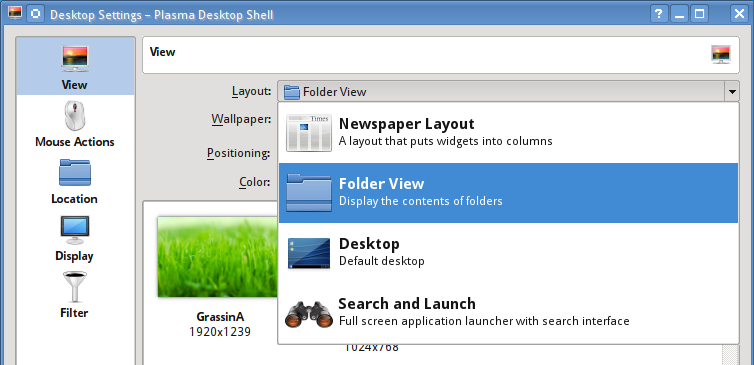Click the desktop icon in View header
The height and width of the screenshot is (365, 754).
(721, 54)
